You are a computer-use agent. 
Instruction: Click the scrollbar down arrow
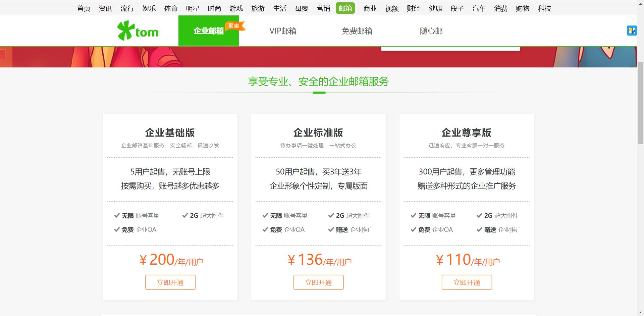click(x=641, y=313)
